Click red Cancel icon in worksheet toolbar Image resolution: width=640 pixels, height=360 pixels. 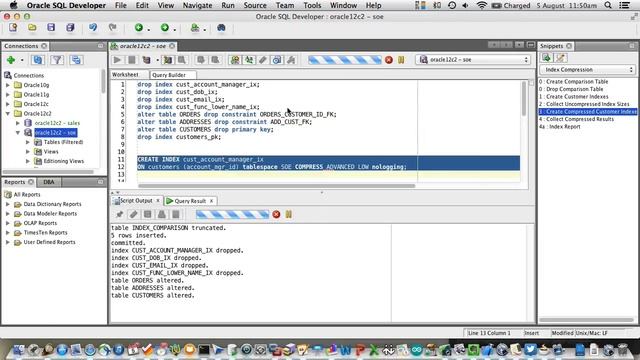tap(389, 60)
